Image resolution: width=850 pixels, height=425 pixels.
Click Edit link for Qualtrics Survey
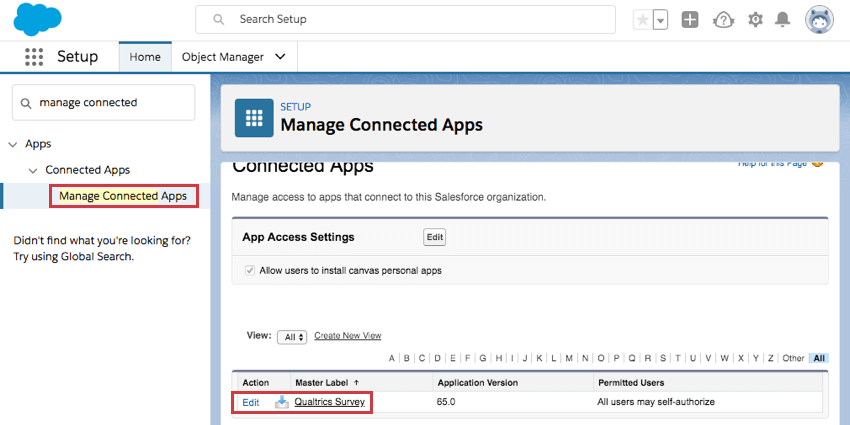[x=250, y=403]
